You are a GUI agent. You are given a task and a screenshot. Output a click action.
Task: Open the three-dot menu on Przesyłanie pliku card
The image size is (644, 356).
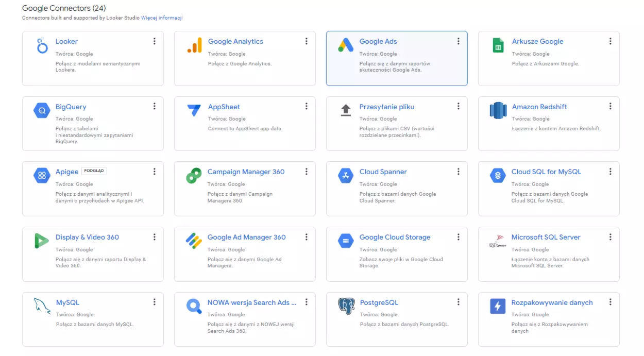pyautogui.click(x=459, y=106)
